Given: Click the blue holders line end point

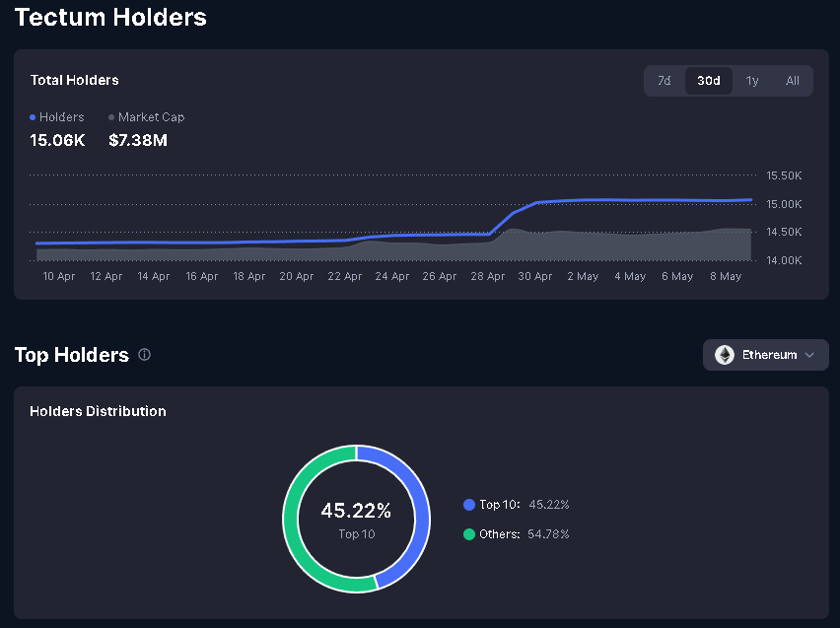Looking at the screenshot, I should [x=750, y=200].
